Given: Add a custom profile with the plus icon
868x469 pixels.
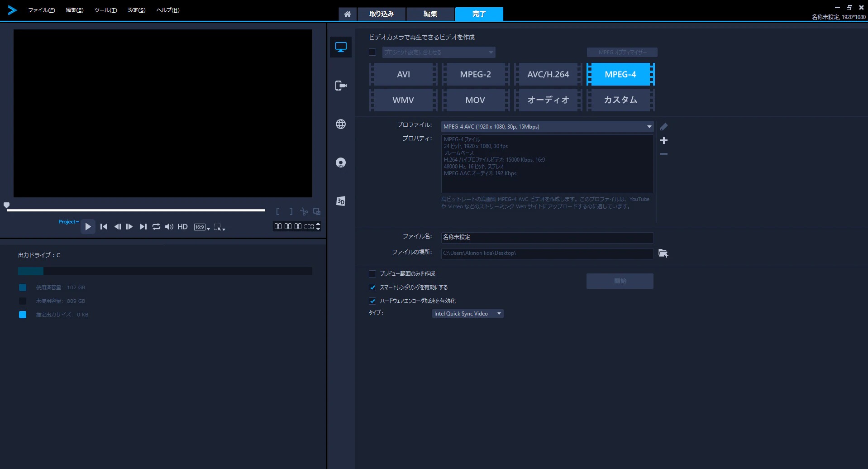Looking at the screenshot, I should pos(663,140).
